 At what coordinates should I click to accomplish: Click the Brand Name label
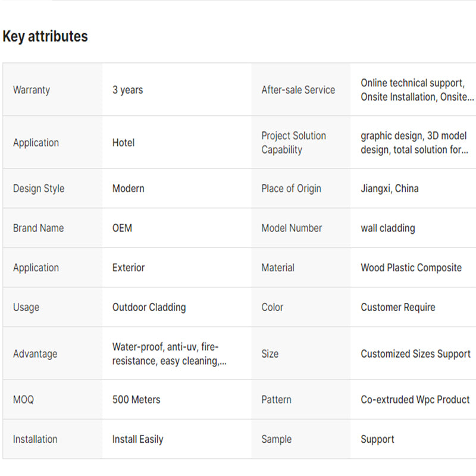pos(38,228)
